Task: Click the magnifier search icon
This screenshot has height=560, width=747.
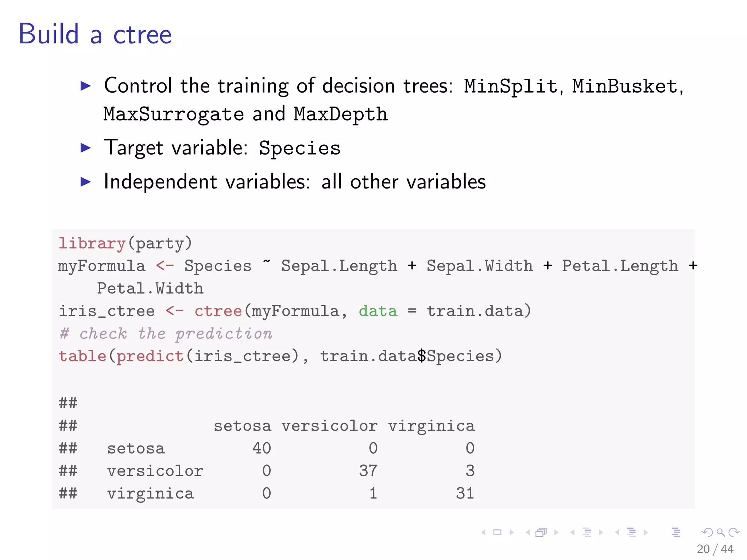Action: click(x=720, y=532)
